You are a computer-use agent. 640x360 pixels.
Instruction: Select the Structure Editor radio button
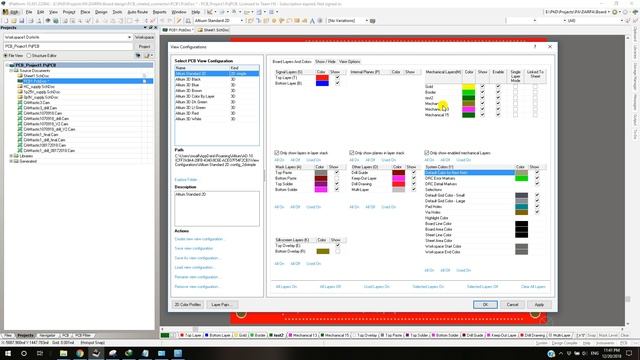click(29, 56)
